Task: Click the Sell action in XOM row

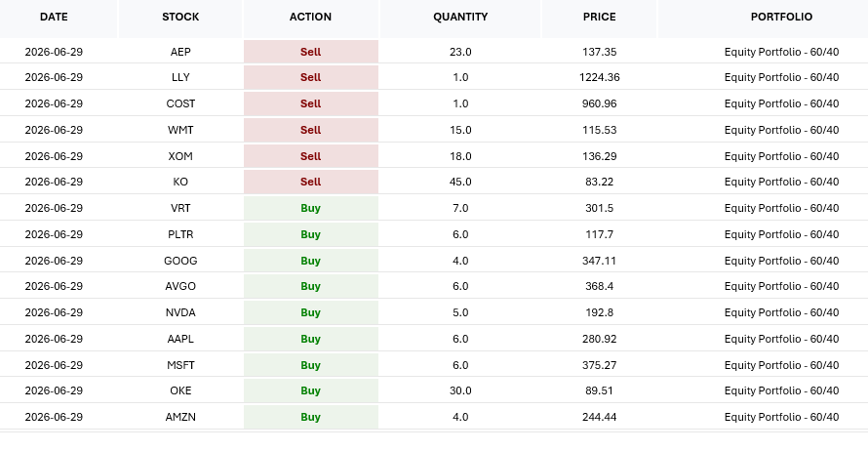Action: click(310, 156)
